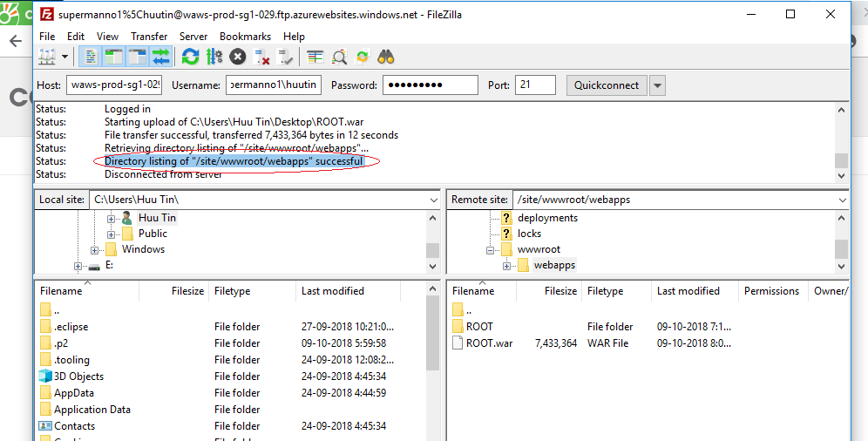Open the Transfer menu
The width and height of the screenshot is (868, 441).
149,37
